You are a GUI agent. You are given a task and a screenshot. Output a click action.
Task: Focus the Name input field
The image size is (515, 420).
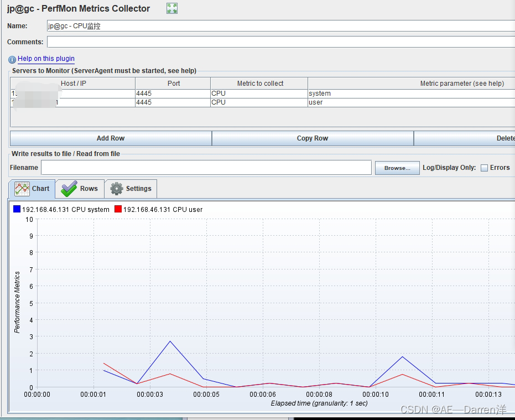[281, 26]
